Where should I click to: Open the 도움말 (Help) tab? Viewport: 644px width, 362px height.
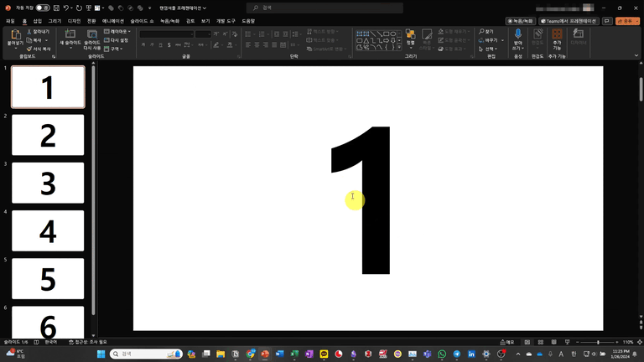click(x=248, y=21)
